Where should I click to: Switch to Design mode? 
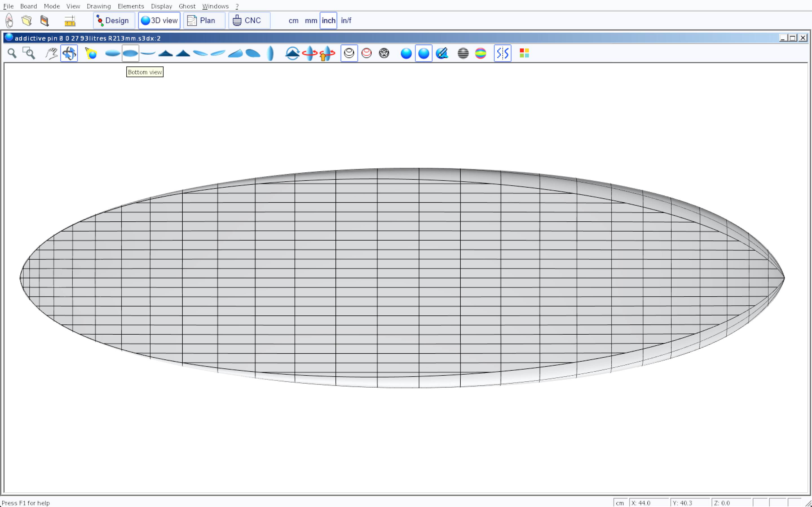114,21
